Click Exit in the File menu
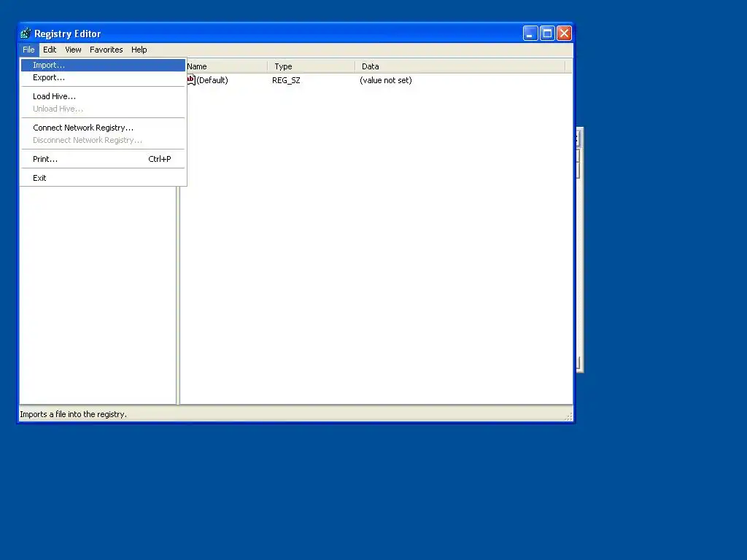The width and height of the screenshot is (747, 560). [x=103, y=178]
